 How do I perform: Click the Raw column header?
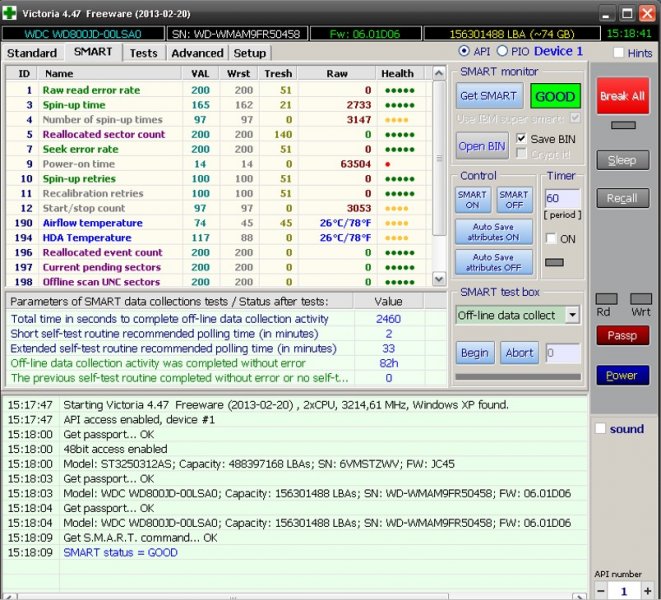click(337, 73)
